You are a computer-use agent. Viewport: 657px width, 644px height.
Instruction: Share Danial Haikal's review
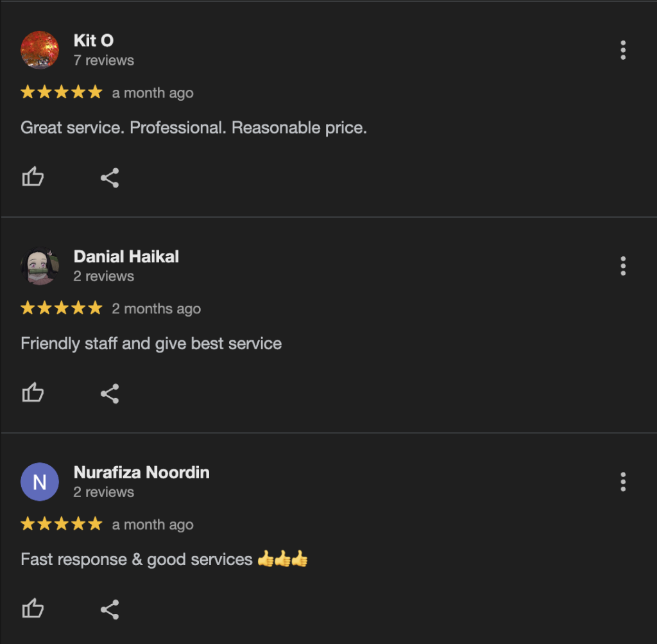[110, 394]
